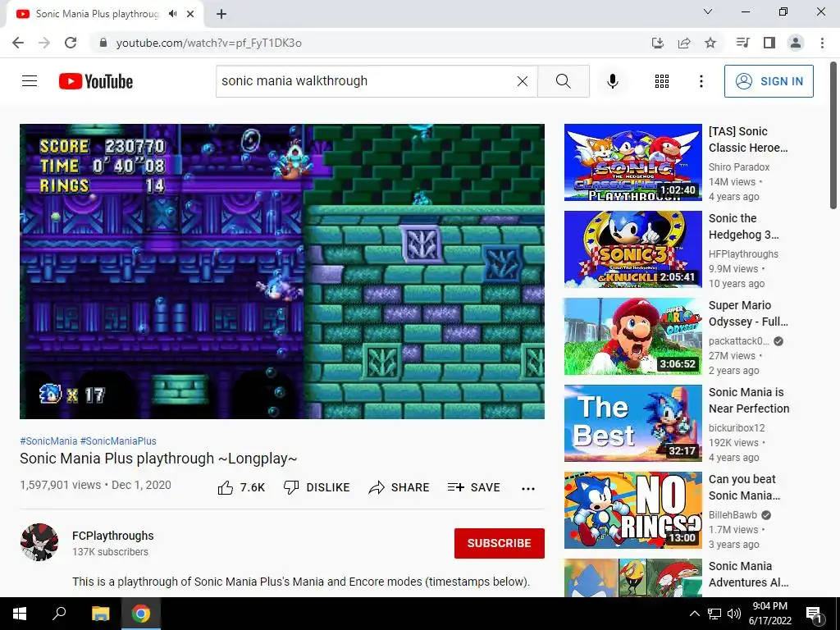Open Sonic the Hedgehog 3 thumbnail
Image resolution: width=840 pixels, height=630 pixels.
tap(632, 249)
